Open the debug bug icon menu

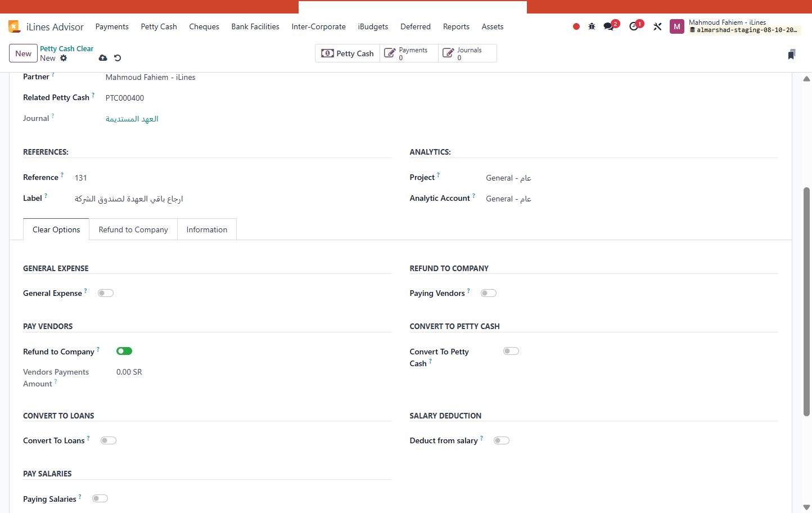(592, 26)
